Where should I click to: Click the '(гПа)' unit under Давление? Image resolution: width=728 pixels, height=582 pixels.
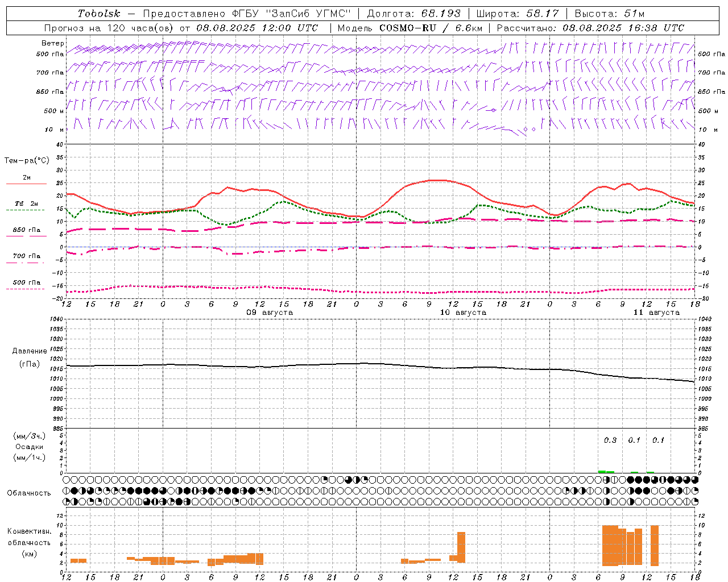pos(30,364)
